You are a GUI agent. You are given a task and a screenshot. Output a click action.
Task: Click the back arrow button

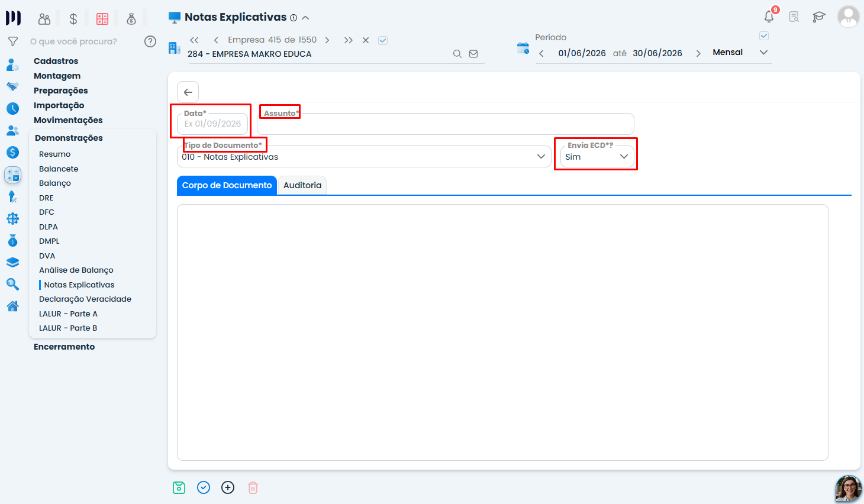(x=188, y=92)
